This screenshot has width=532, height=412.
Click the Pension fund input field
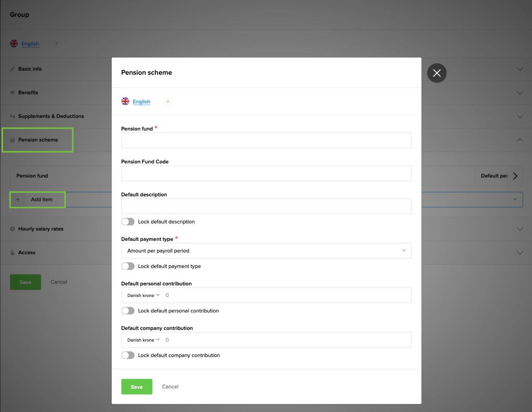pyautogui.click(x=266, y=140)
